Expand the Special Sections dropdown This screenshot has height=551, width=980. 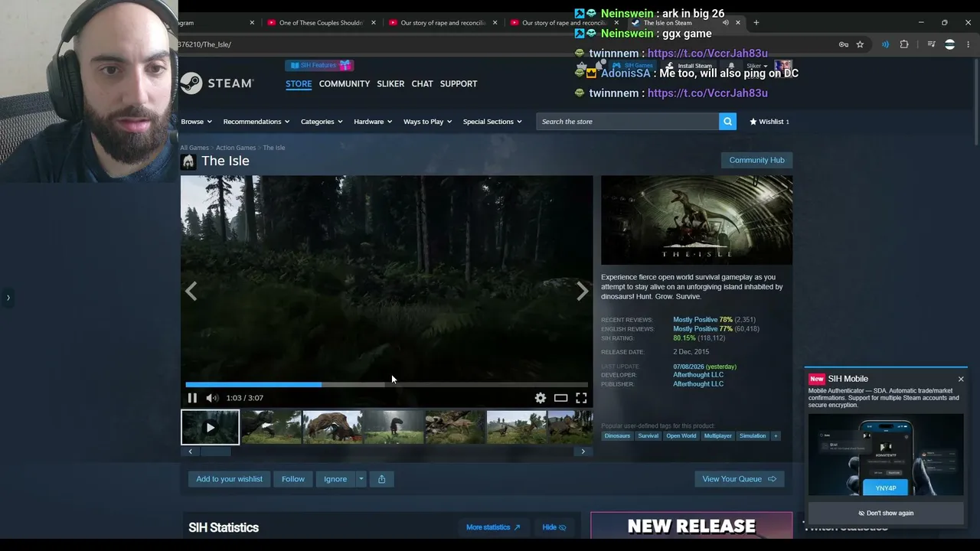(492, 122)
